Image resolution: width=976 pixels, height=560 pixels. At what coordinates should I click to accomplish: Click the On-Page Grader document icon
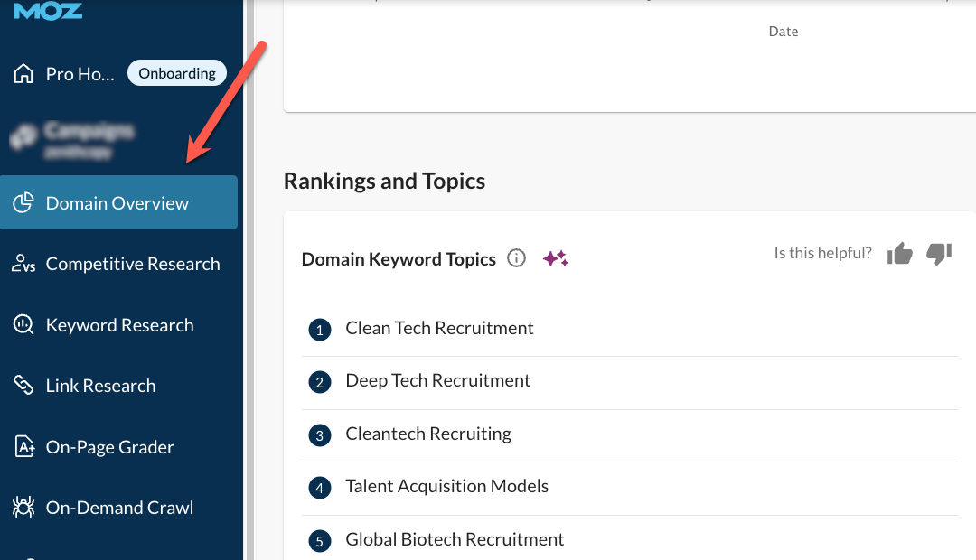tap(23, 447)
